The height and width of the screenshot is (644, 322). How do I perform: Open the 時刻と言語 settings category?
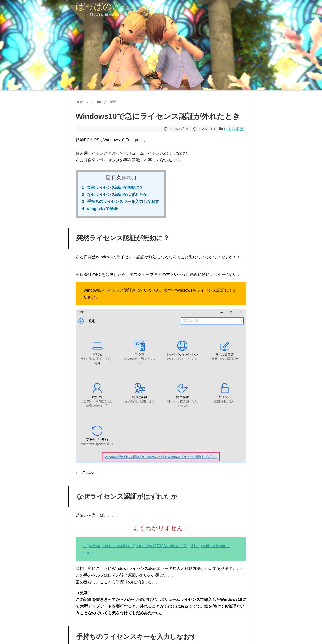(x=140, y=393)
